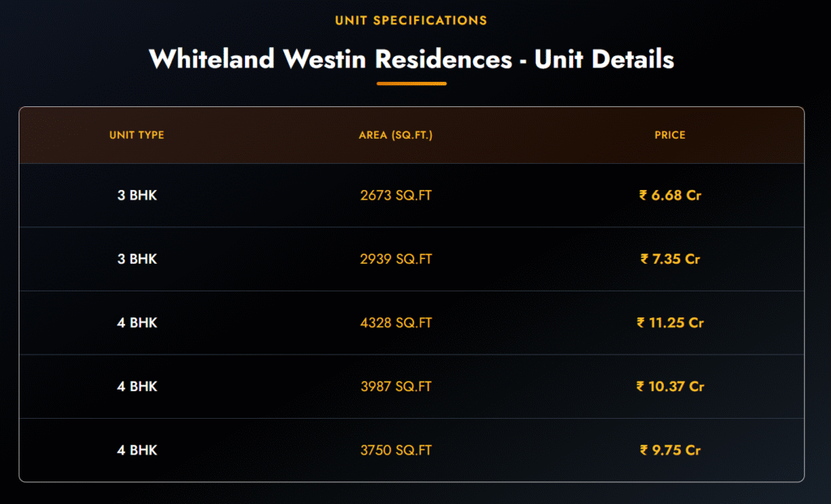Select the Whiteland Westin Residences heading
Viewport: 831px width, 504px height.
(x=411, y=59)
